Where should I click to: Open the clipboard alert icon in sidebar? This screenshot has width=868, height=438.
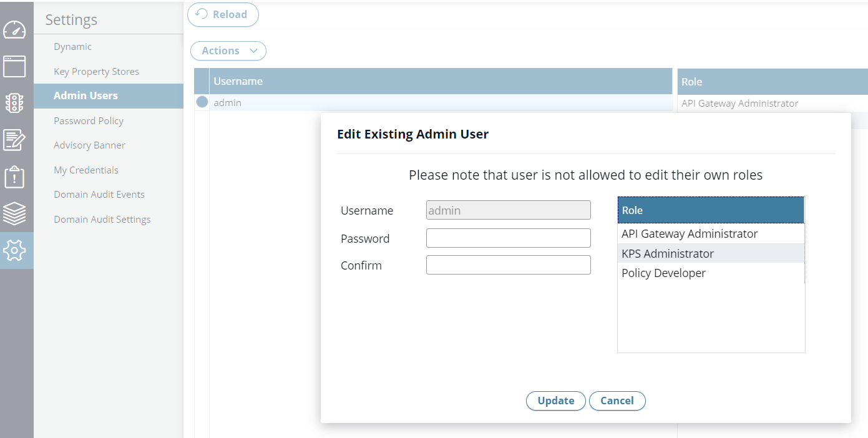point(14,177)
